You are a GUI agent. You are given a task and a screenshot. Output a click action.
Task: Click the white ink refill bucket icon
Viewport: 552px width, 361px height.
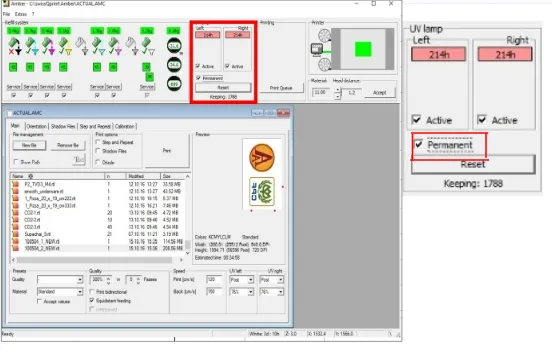pyautogui.click(x=148, y=46)
